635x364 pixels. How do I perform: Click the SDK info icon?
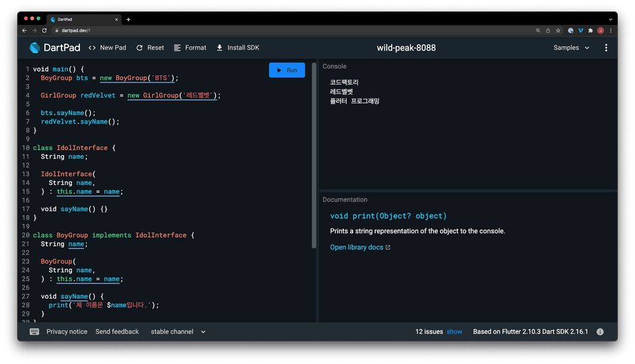[x=600, y=332]
